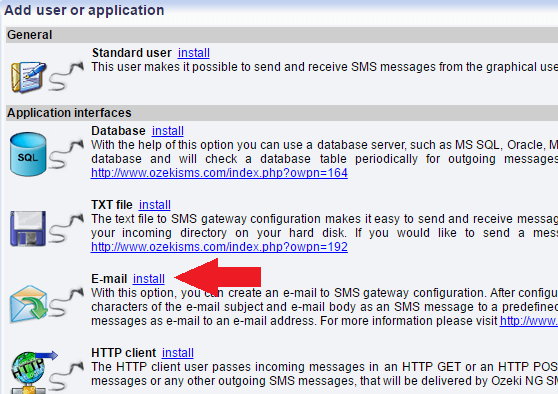Screen dimensions: 558x394
Task: Install the HTTP client user
Action: [x=178, y=353]
